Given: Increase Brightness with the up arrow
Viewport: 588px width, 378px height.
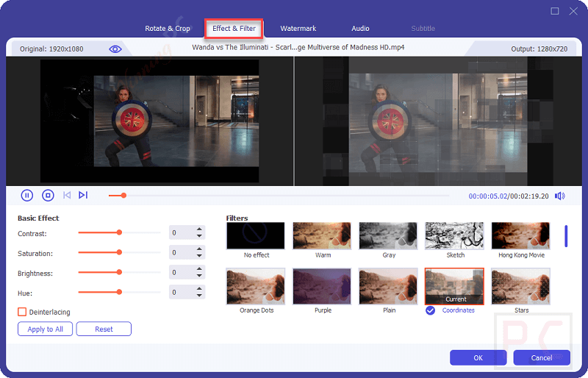Looking at the screenshot, I should tap(199, 268).
